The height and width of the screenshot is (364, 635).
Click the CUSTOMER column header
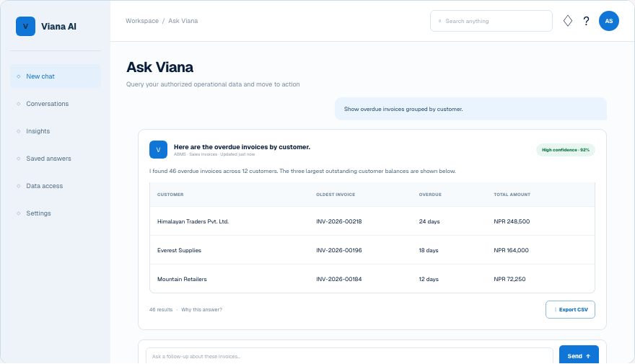click(170, 195)
